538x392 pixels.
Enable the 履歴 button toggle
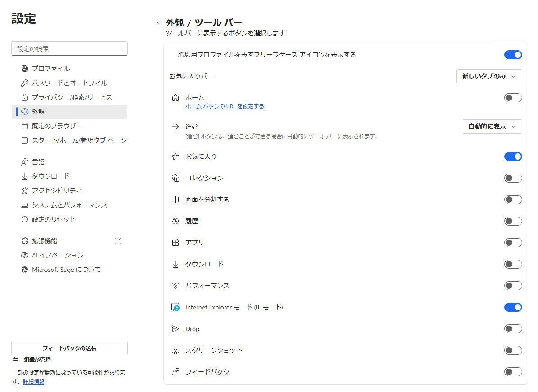tap(513, 221)
